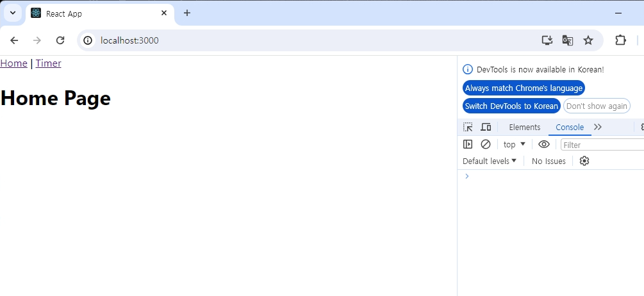Translate this page icon

click(568, 40)
